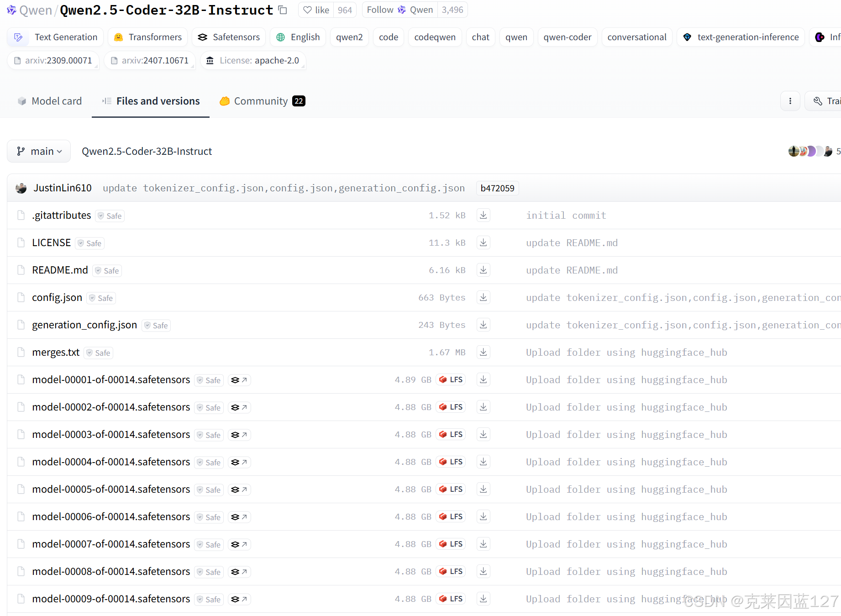This screenshot has width=841, height=616.
Task: Download model-00001-of-00014.safetensors
Action: pyautogui.click(x=483, y=379)
